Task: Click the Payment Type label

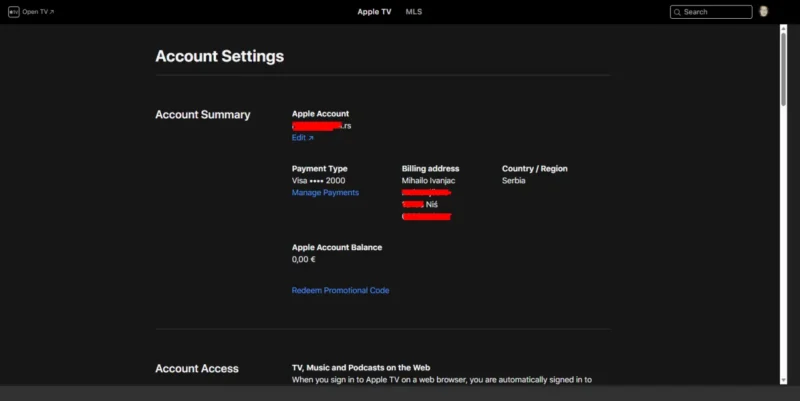Action: click(x=319, y=168)
